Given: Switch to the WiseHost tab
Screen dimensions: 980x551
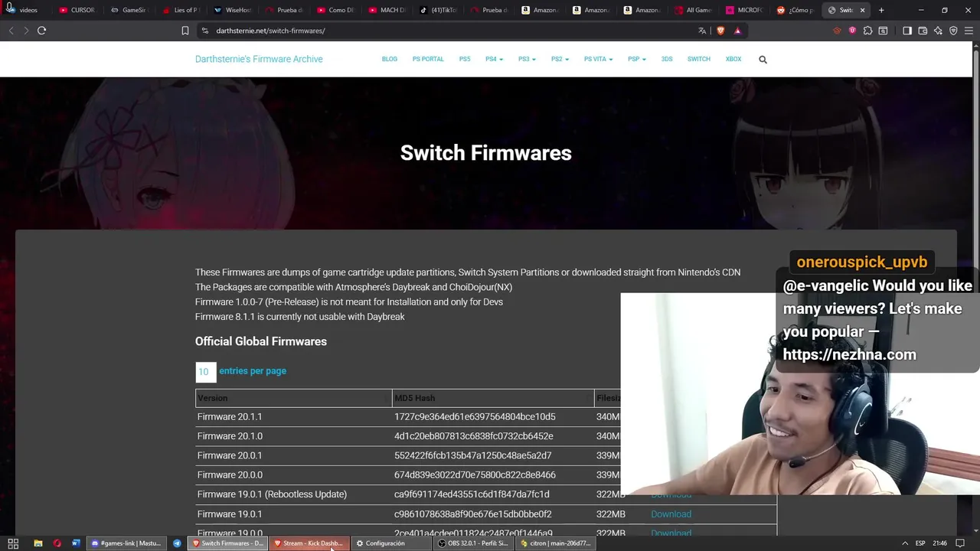Looking at the screenshot, I should click(x=233, y=10).
